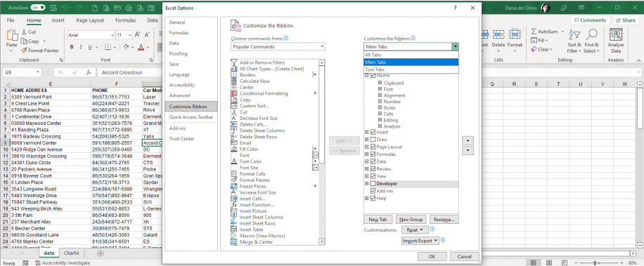Uncheck the Home tab checkbox
Image resolution: width=644 pixels, height=266 pixels.
[373, 75]
